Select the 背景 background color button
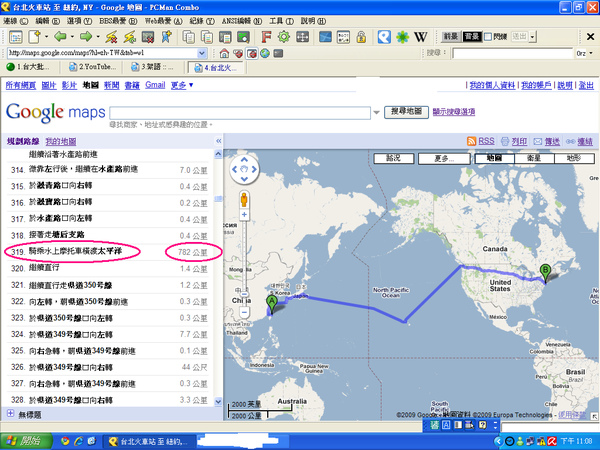This screenshot has height=450, width=600. point(472,37)
